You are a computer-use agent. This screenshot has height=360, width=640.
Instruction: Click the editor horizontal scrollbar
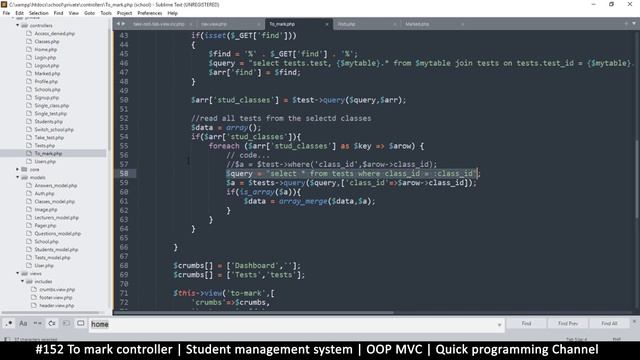click(253, 313)
